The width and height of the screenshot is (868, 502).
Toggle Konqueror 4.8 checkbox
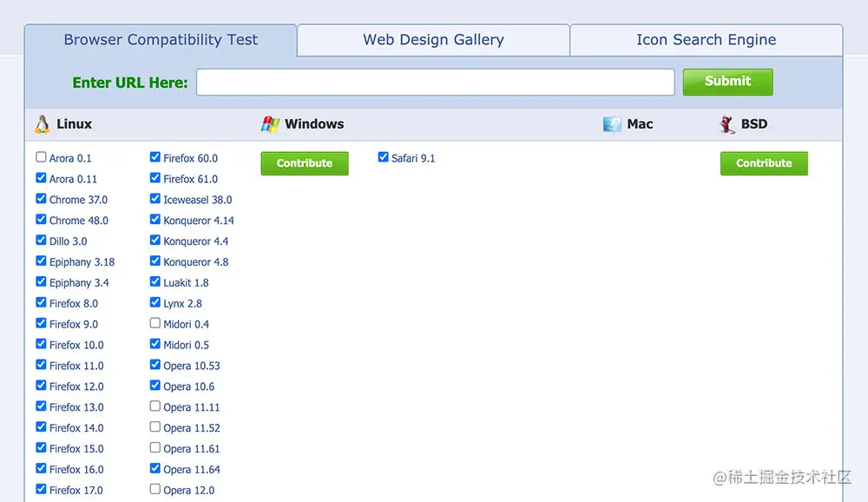[155, 261]
